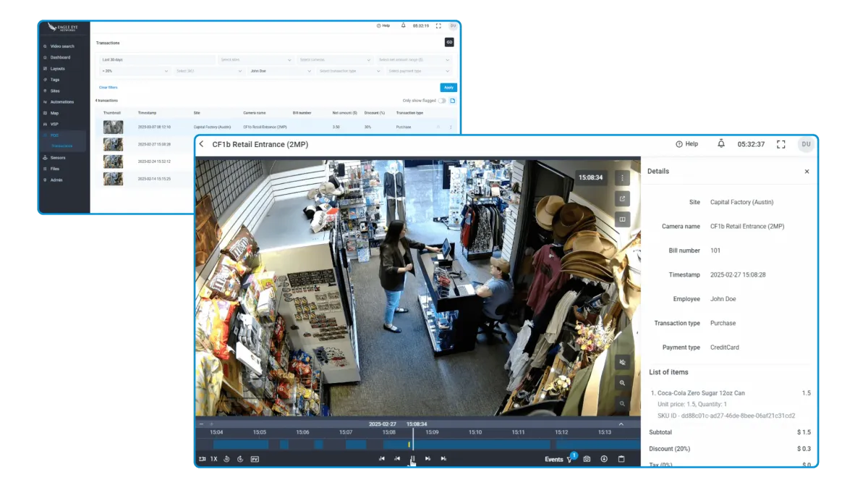Open the John Doe employee dropdown
This screenshot has height=488, width=868.
pos(281,71)
